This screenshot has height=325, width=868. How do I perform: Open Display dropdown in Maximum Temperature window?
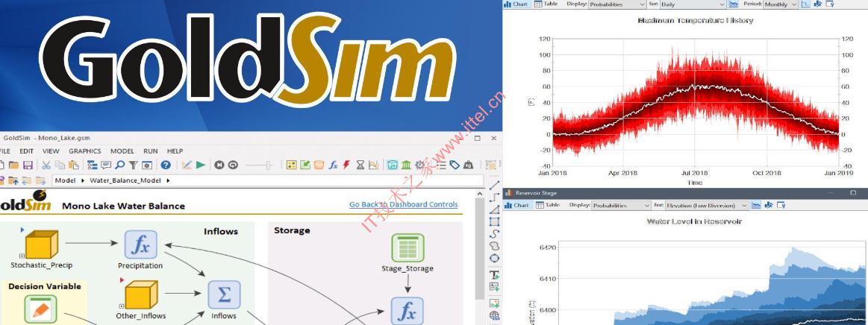point(617,4)
